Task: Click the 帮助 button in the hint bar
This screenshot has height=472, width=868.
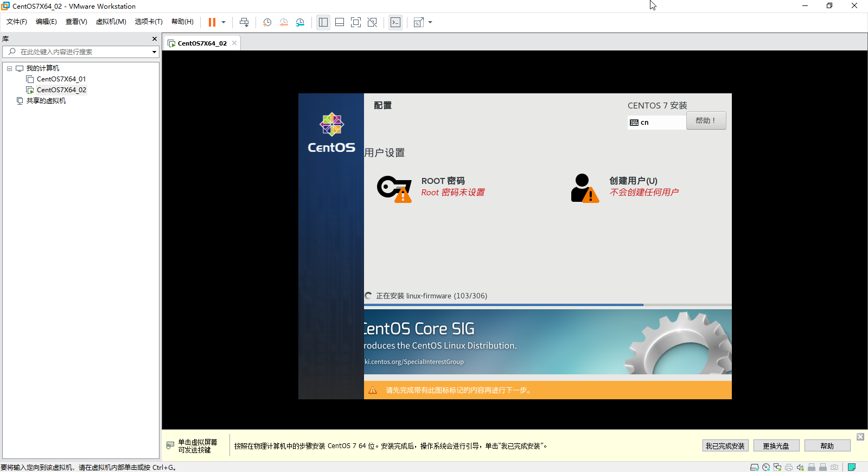Action: (827, 446)
